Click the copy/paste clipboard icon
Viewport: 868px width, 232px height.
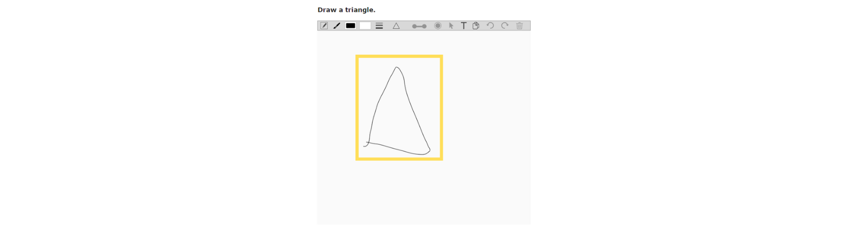tap(476, 26)
